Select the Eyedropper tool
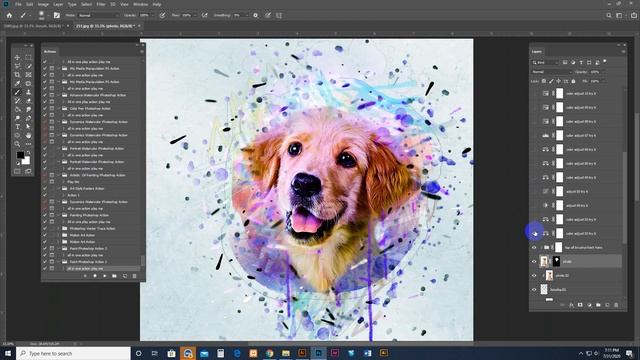 [x=17, y=84]
